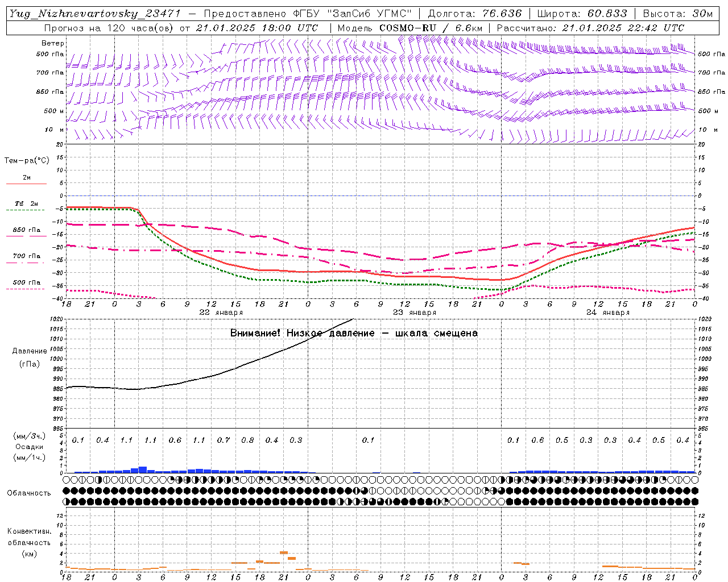Click the left 10 м wind level label

tap(55, 130)
